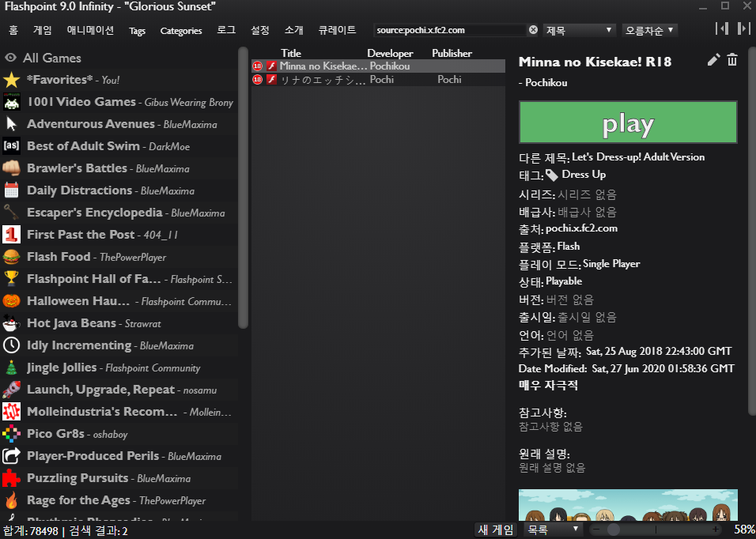Clear the search field with X icon
Screen dimensions: 756x539
pyautogui.click(x=533, y=30)
